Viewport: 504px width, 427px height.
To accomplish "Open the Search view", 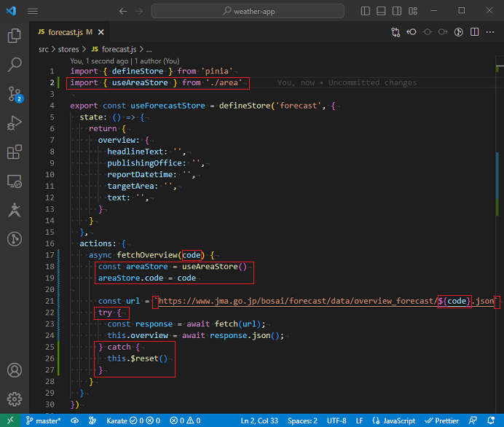I will 15,65.
